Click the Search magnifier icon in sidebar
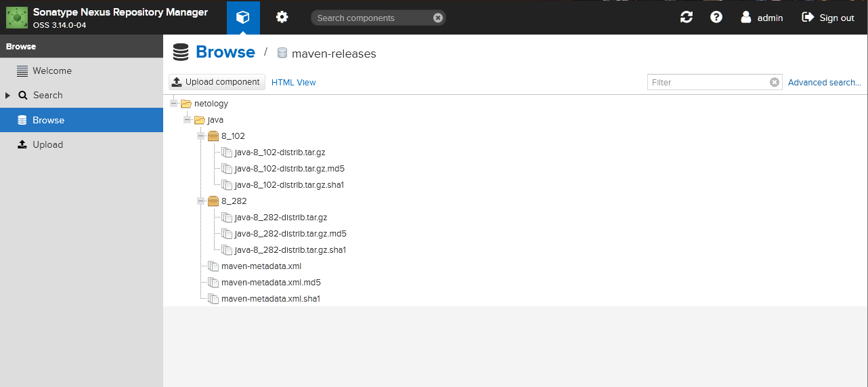 point(22,96)
